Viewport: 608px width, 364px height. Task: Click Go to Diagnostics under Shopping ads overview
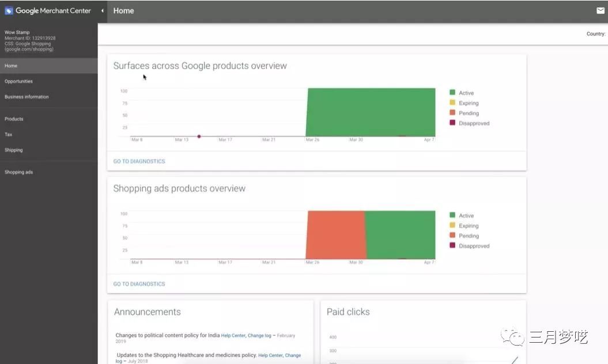pos(139,284)
